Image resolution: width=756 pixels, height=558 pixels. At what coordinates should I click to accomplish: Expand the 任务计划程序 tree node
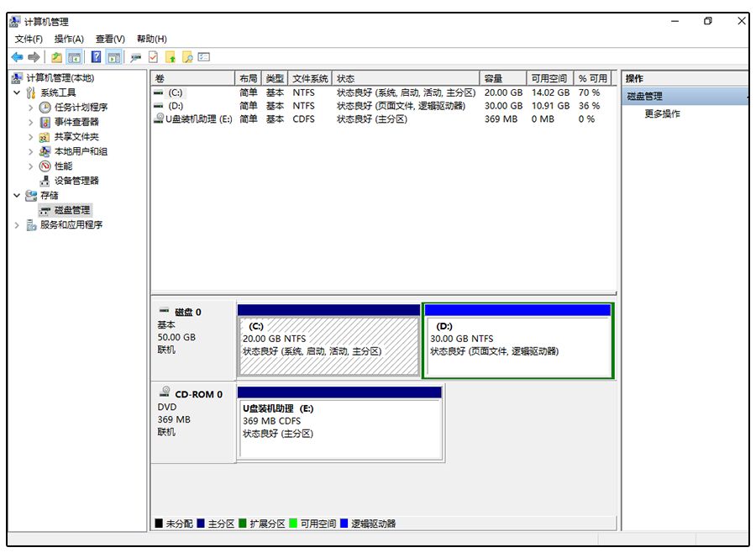click(31, 108)
